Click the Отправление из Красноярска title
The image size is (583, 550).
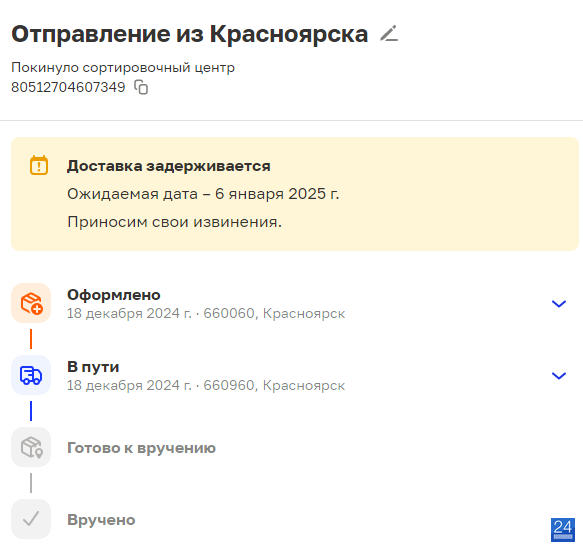pos(190,34)
